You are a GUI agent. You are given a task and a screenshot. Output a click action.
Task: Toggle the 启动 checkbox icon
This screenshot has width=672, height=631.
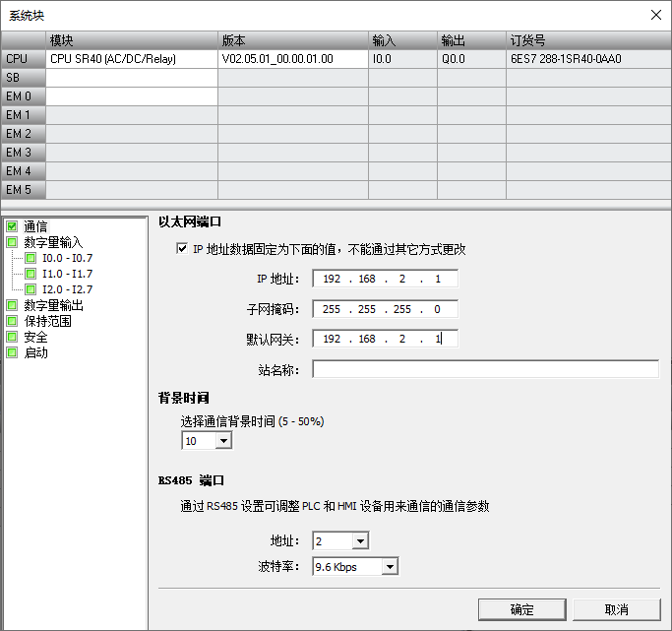tap(12, 352)
